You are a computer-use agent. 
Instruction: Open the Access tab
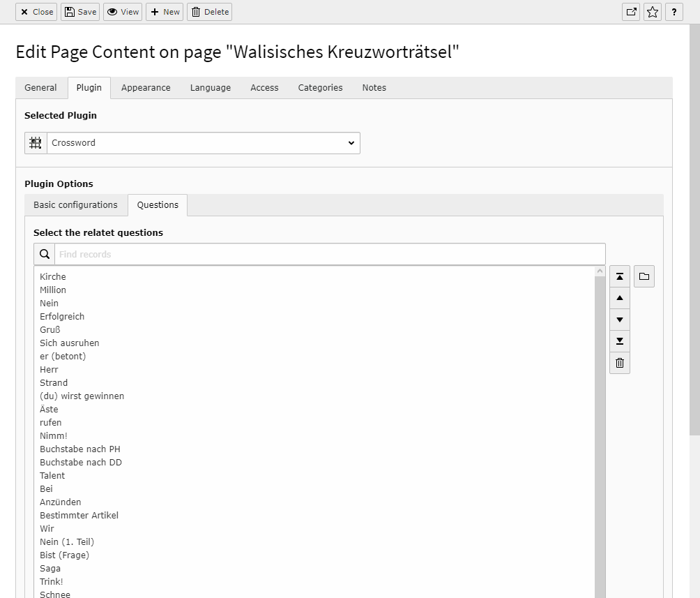tap(264, 88)
